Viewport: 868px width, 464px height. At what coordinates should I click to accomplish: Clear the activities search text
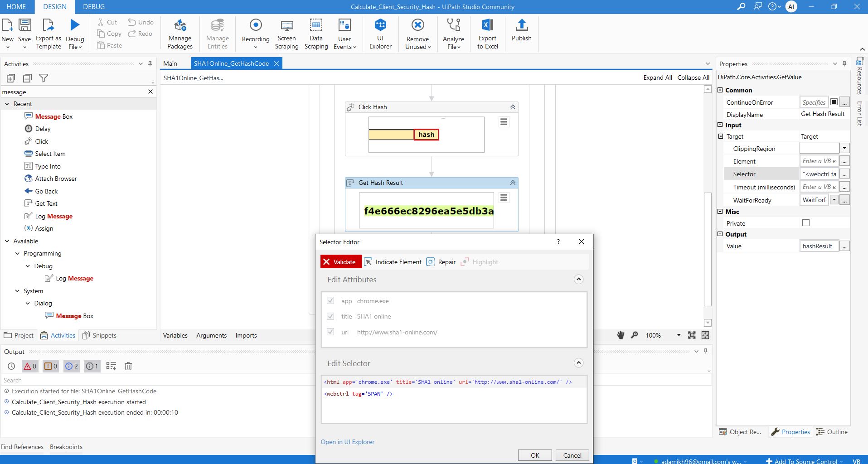click(x=150, y=92)
